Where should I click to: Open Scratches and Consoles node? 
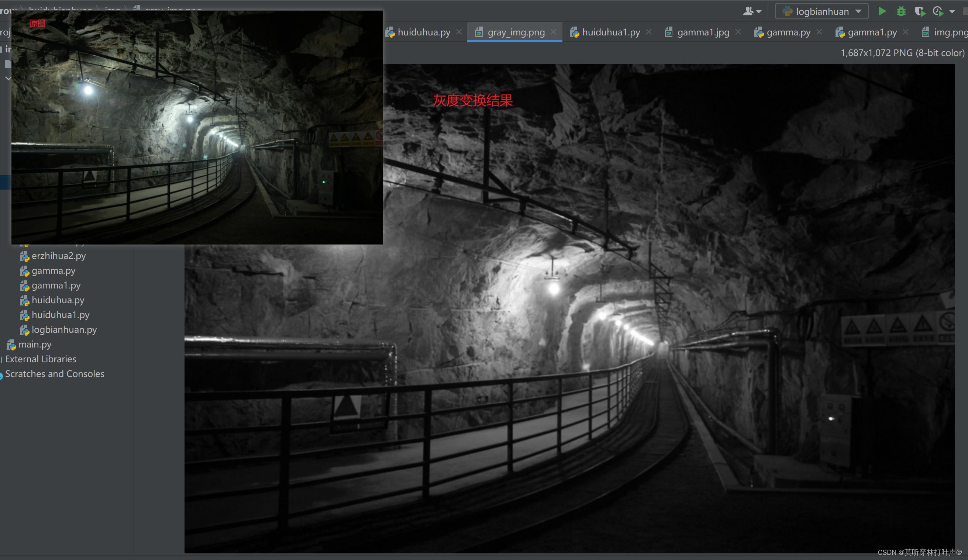point(54,374)
